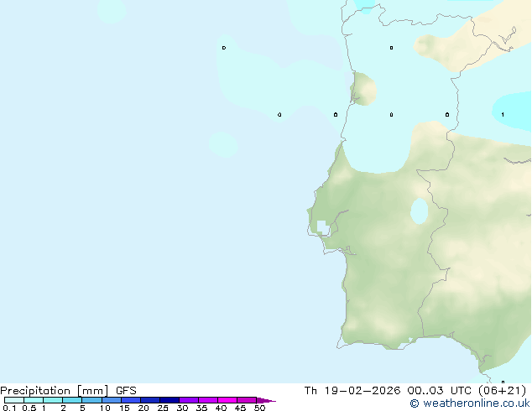This screenshot has width=532, height=411.
Task: Pick the legend swatch between 2 and 5
Action: (x=72, y=400)
